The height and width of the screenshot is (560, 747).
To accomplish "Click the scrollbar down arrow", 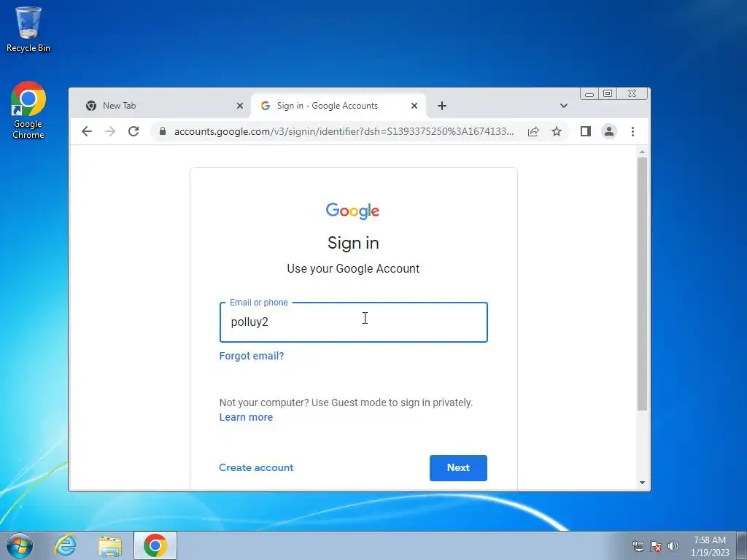I will (642, 483).
